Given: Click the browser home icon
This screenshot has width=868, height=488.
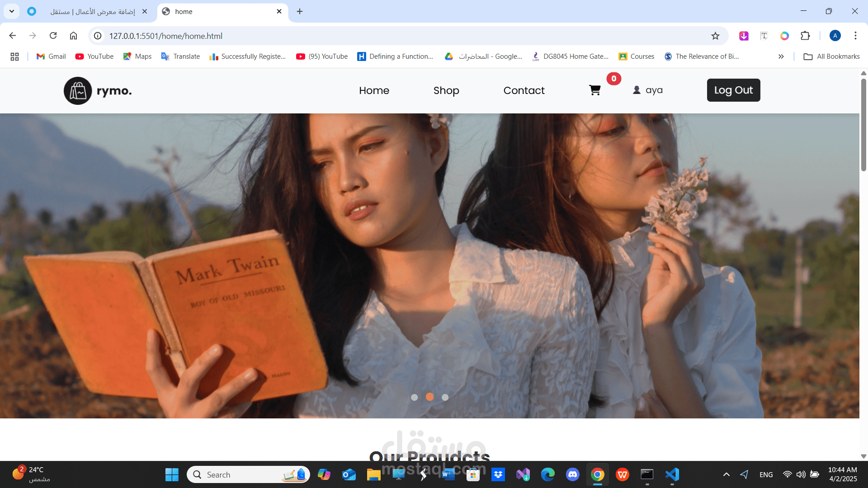Looking at the screenshot, I should (x=73, y=36).
